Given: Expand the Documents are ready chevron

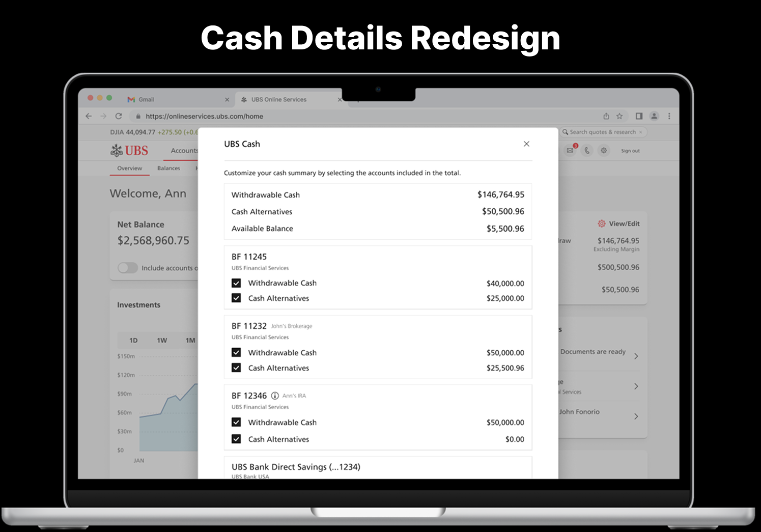Looking at the screenshot, I should [636, 356].
